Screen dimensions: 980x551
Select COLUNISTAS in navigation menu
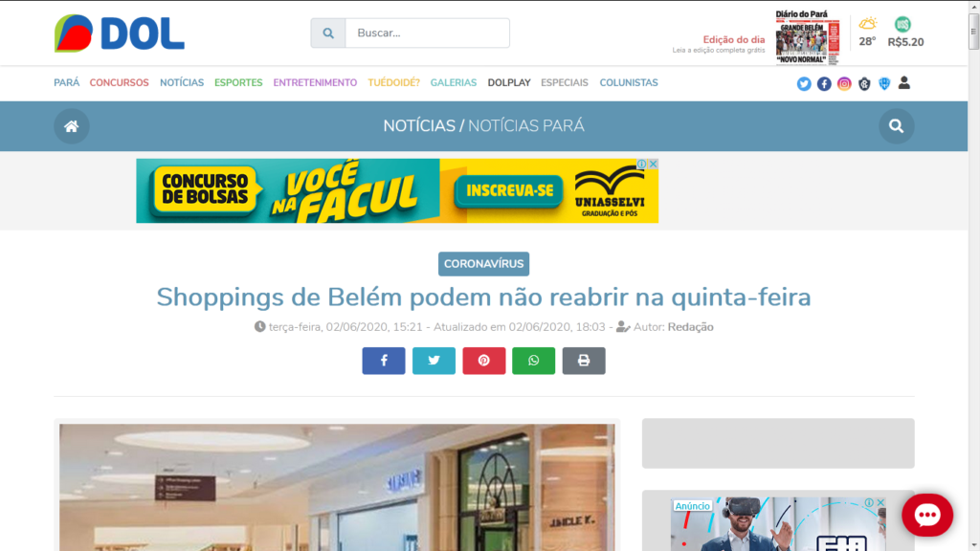629,82
